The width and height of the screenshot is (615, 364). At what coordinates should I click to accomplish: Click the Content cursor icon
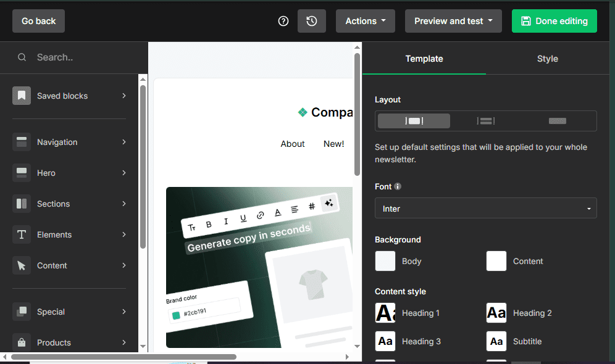[x=22, y=266]
